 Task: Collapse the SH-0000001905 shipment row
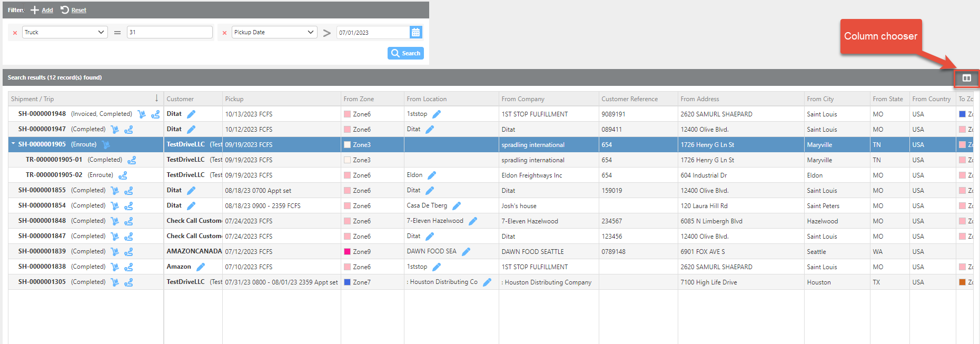click(x=13, y=144)
